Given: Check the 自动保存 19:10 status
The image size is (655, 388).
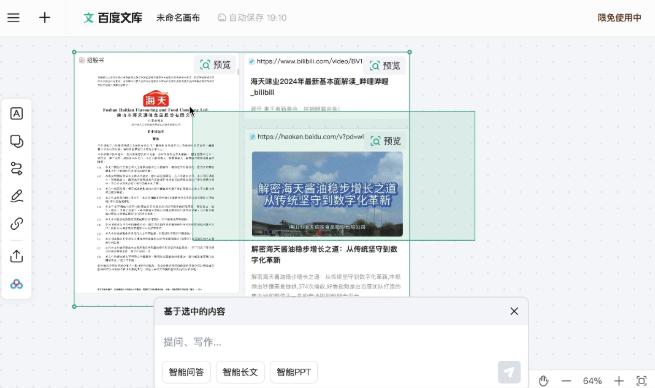Looking at the screenshot, I should (252, 18).
